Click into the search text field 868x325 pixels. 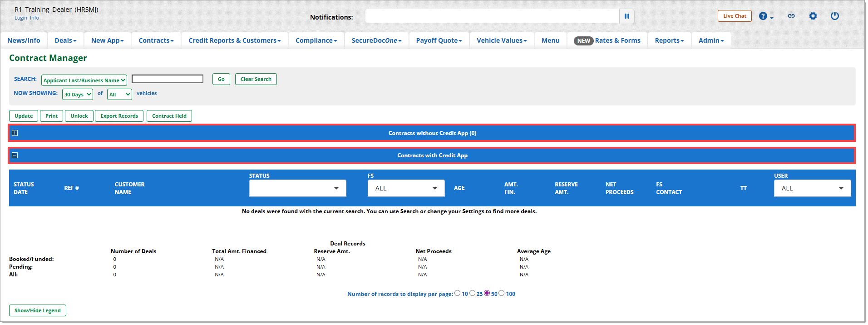(x=167, y=79)
